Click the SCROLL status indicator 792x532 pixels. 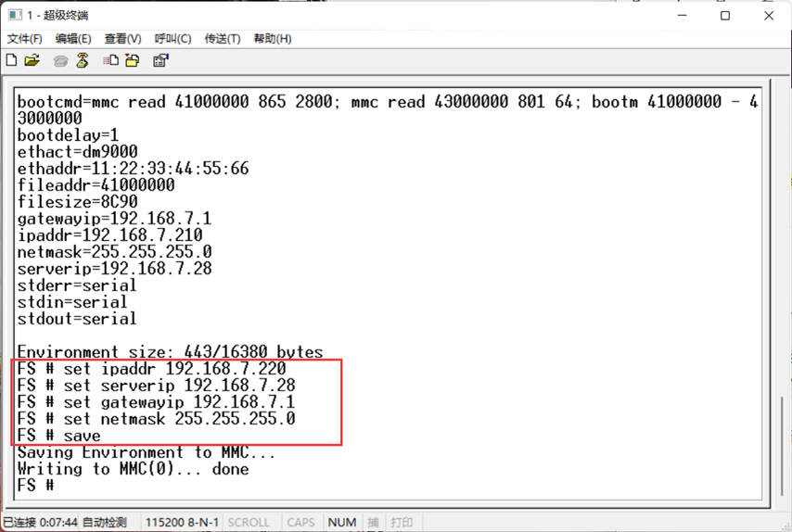[x=249, y=522]
